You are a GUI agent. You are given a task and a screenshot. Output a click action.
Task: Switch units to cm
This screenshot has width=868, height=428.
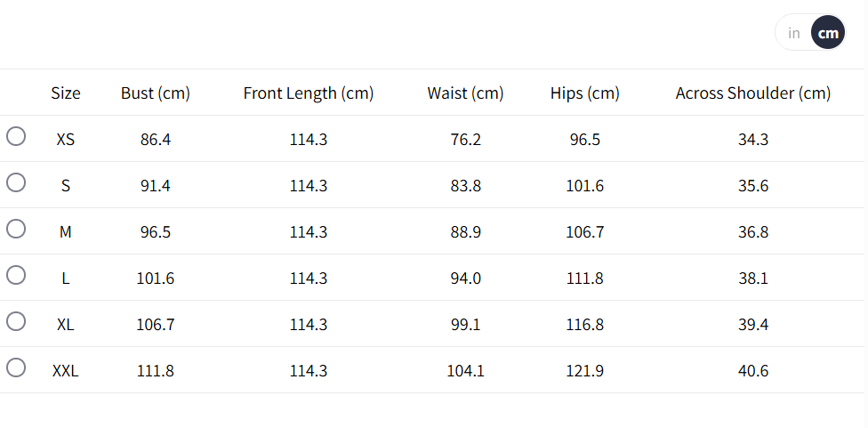[x=828, y=33]
